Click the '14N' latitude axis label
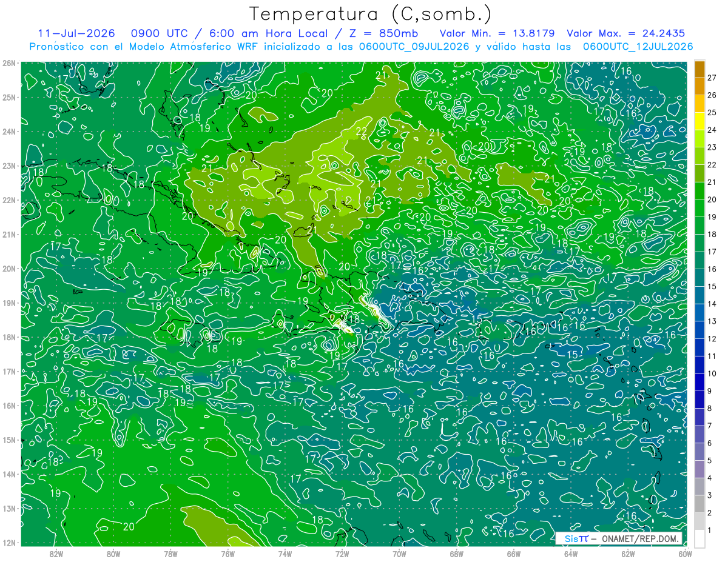Screen dimensions: 728x562 click(x=9, y=474)
